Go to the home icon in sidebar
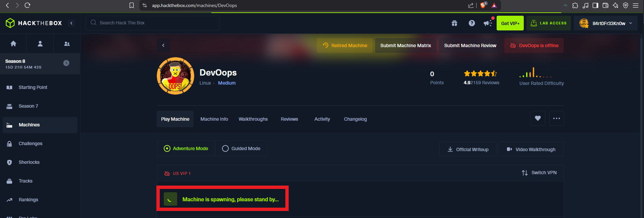The width and height of the screenshot is (644, 218). click(x=13, y=43)
